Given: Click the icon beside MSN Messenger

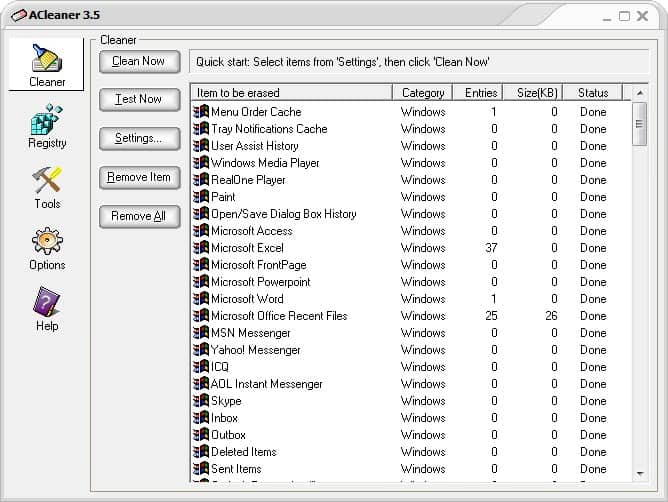Looking at the screenshot, I should tap(201, 333).
